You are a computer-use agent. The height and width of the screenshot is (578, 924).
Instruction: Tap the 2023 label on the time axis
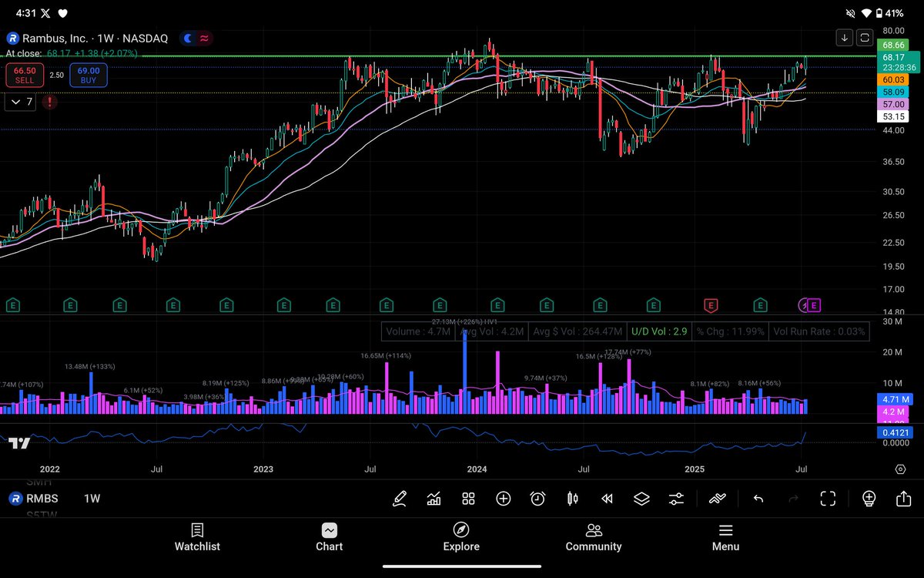point(263,469)
